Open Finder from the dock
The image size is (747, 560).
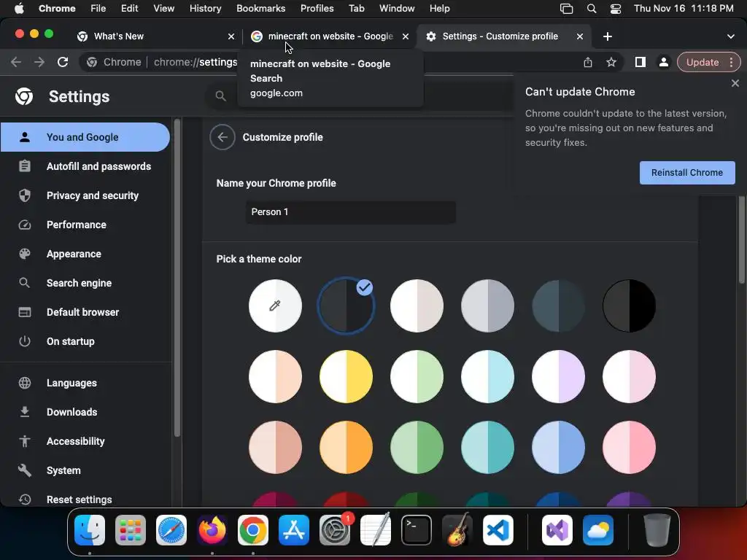pos(90,530)
